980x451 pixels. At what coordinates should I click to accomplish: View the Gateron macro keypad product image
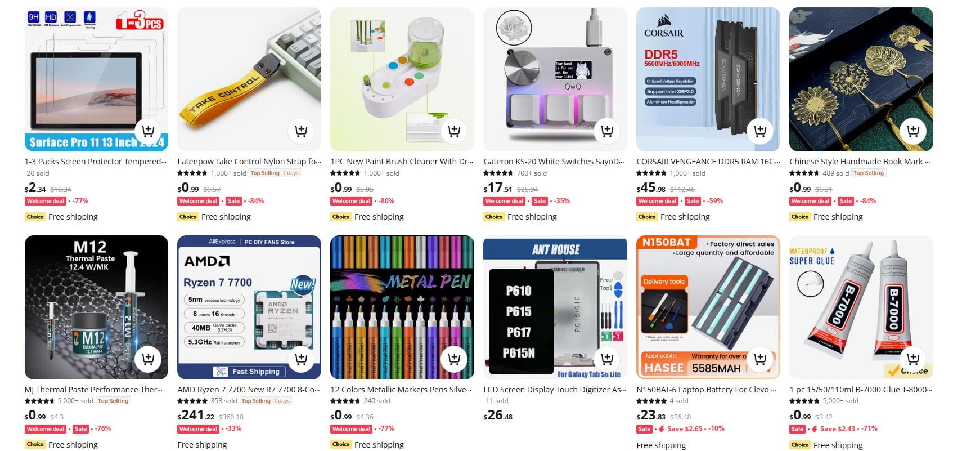pos(555,79)
